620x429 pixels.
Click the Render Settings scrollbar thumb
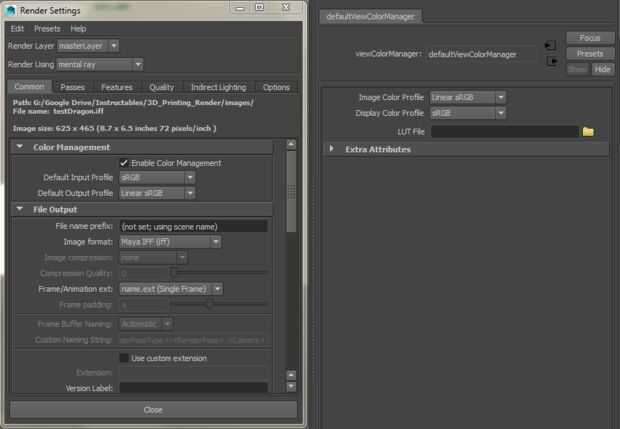point(291,192)
